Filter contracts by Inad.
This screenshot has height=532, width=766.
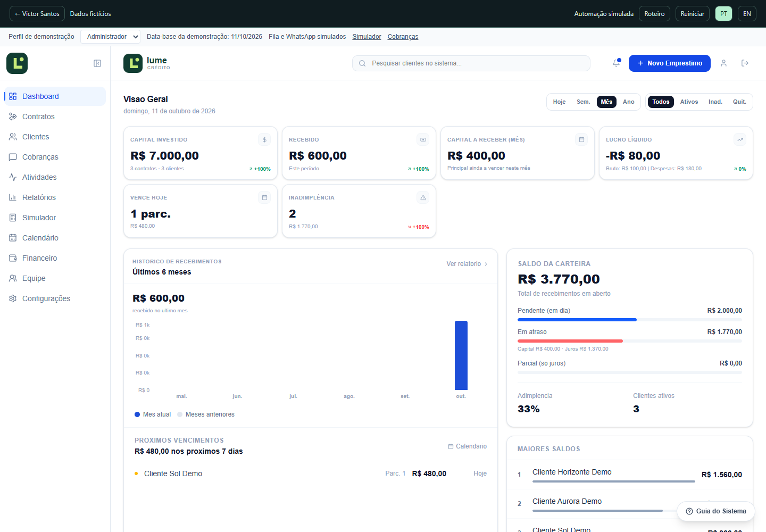pos(715,102)
